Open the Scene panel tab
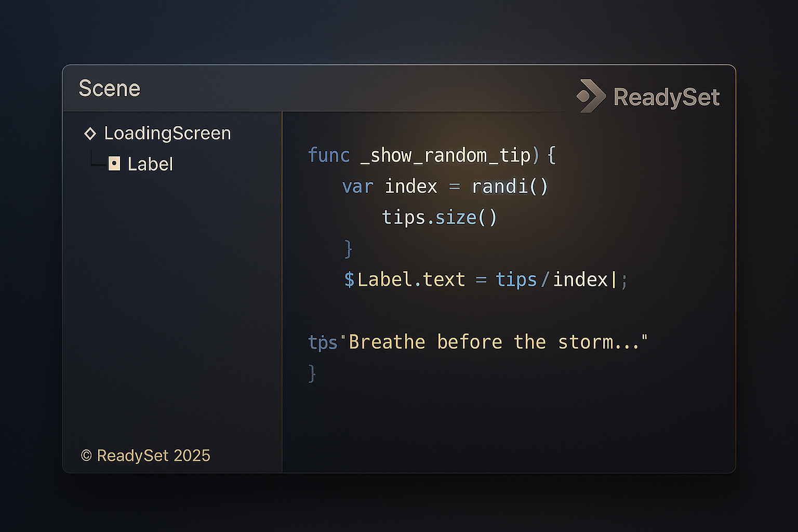 click(x=110, y=89)
